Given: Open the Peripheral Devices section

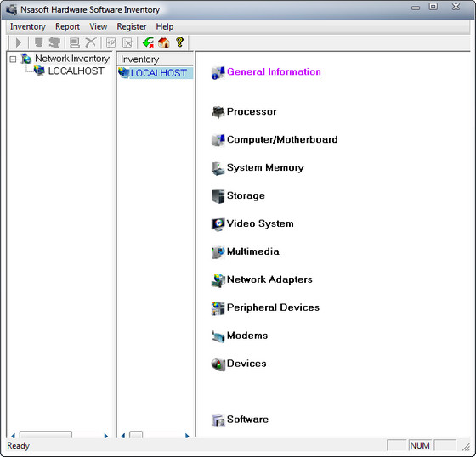Looking at the screenshot, I should (x=273, y=307).
